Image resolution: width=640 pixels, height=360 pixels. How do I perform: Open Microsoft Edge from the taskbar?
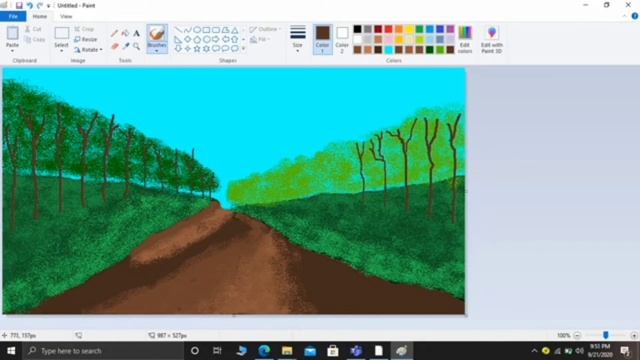(x=264, y=351)
